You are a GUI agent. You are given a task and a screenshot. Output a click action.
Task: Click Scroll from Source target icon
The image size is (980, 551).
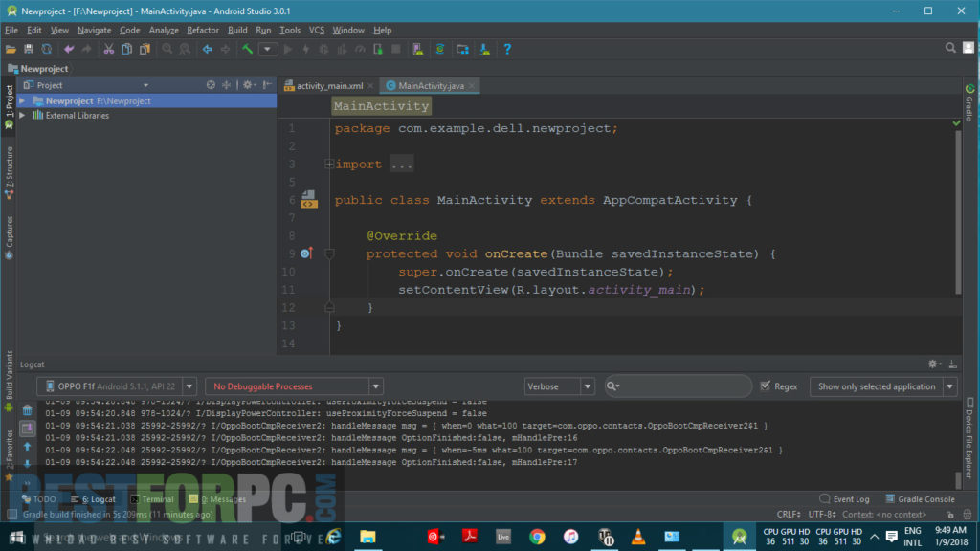[211, 85]
